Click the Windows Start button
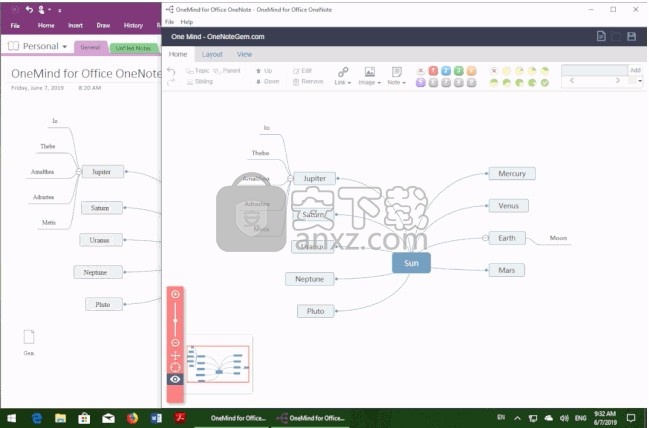 (x=12, y=418)
